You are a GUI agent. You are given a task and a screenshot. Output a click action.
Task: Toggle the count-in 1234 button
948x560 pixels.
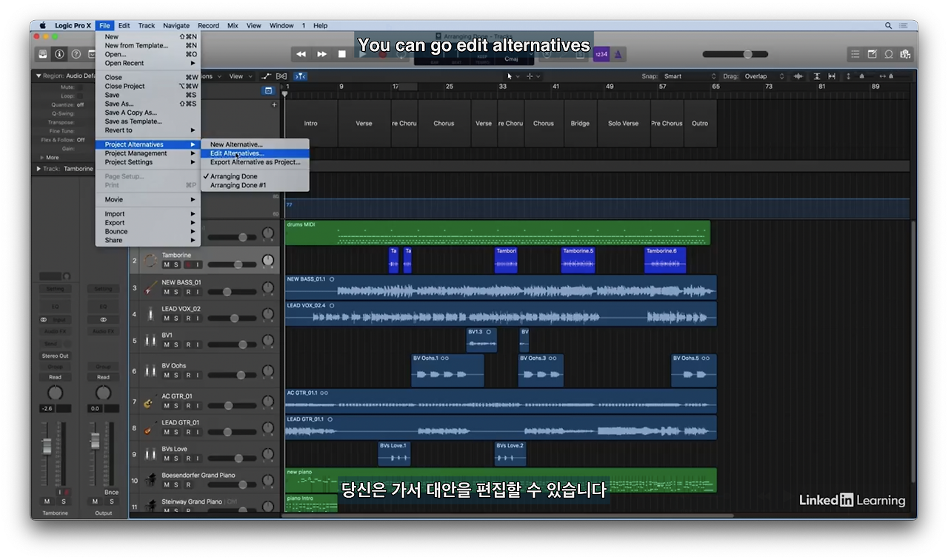pos(601,54)
